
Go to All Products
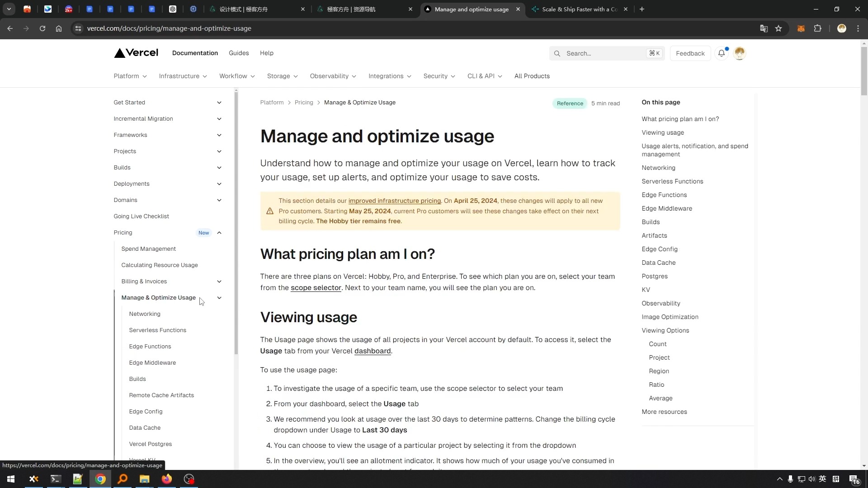(x=532, y=76)
